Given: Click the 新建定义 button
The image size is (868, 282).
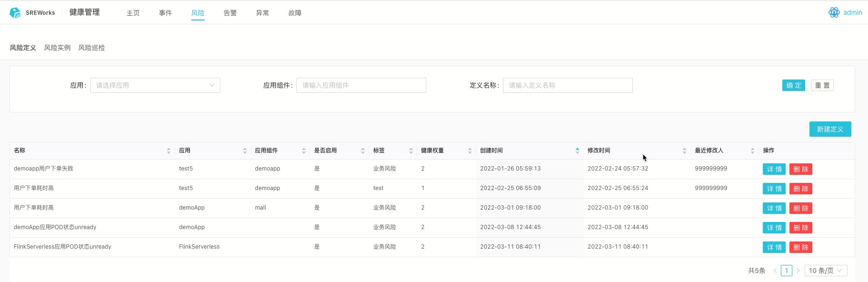Looking at the screenshot, I should (x=830, y=129).
